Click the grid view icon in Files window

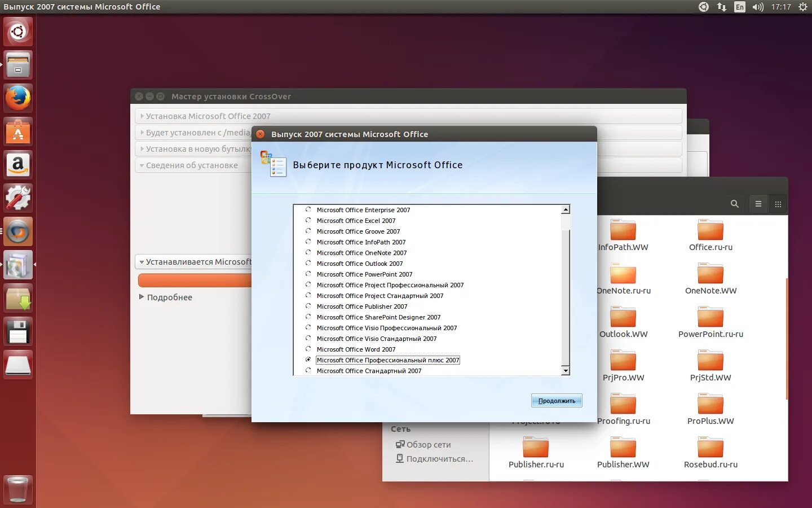778,204
